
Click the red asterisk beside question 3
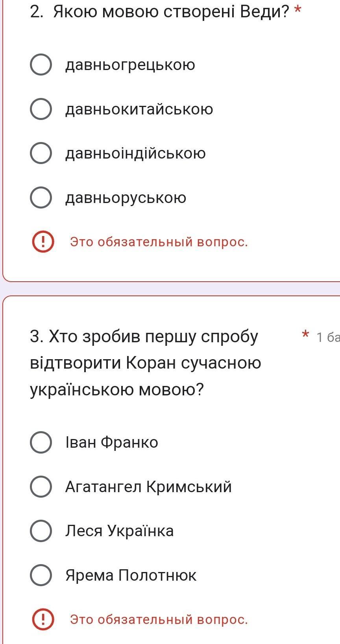305,336
